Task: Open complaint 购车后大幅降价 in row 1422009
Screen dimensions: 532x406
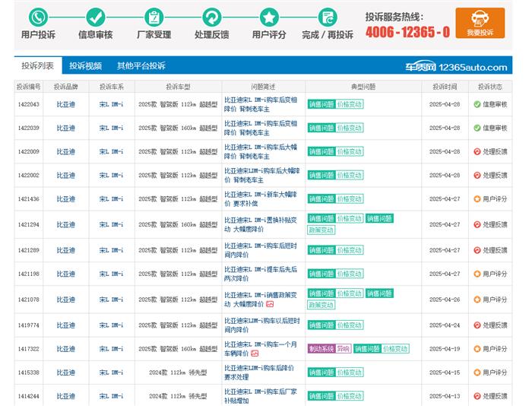Action: point(261,152)
